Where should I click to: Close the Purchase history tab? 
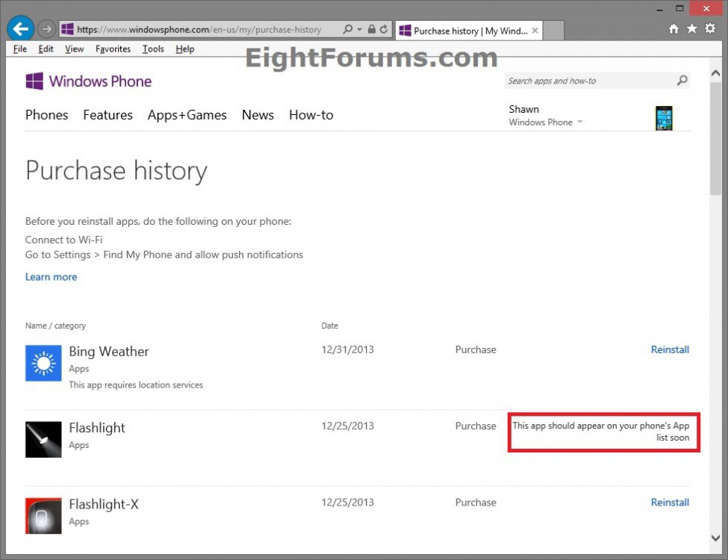click(x=535, y=31)
